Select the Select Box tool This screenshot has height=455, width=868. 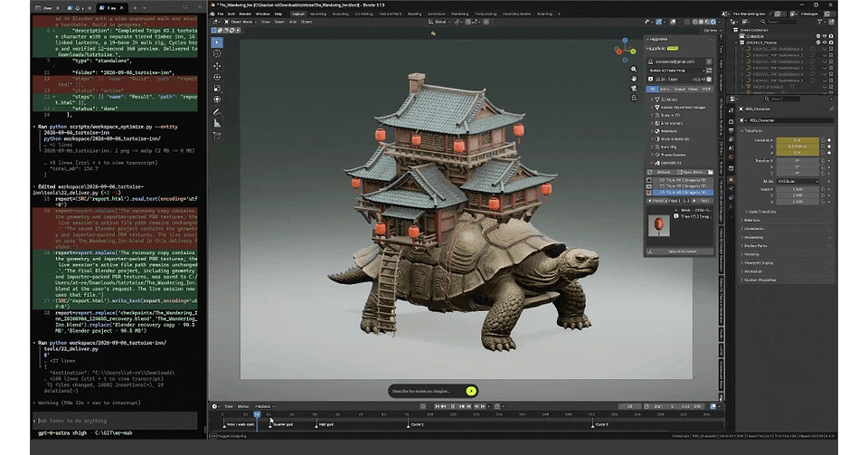pyautogui.click(x=217, y=43)
